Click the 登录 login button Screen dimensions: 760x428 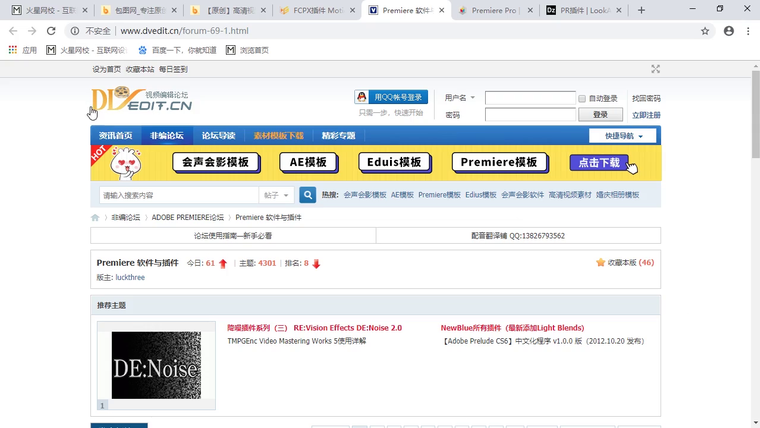[600, 115]
